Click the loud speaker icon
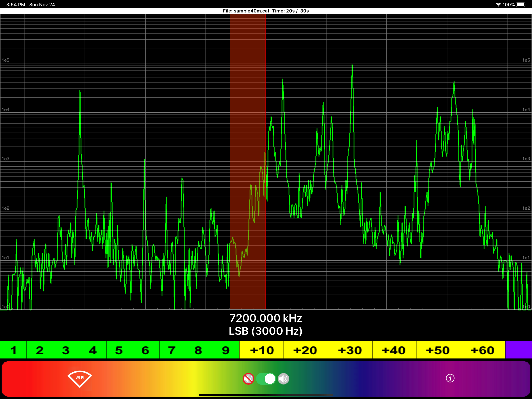The width and height of the screenshot is (532, 399). [x=284, y=379]
